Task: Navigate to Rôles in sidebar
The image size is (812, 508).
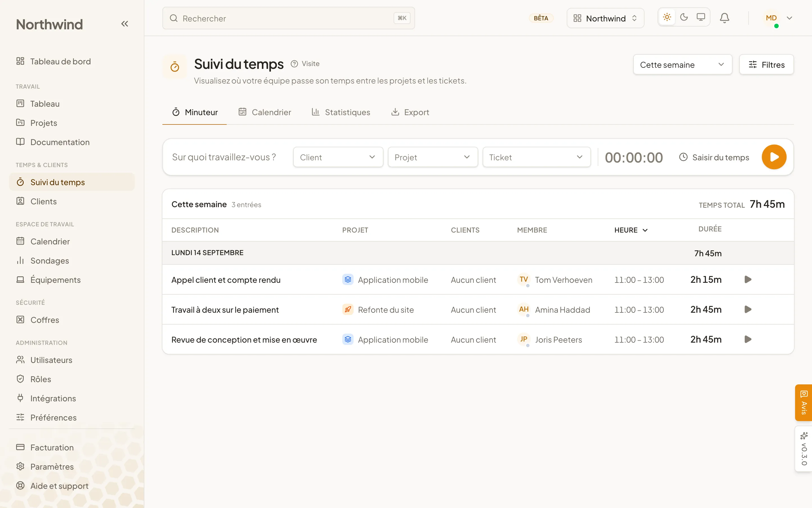Action: pos(72,379)
